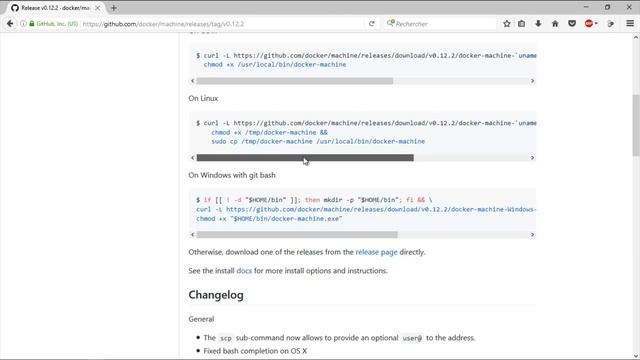Click the green padlock GitHub identity
Image resolution: width=640 pixels, height=360 pixels.
53,24
